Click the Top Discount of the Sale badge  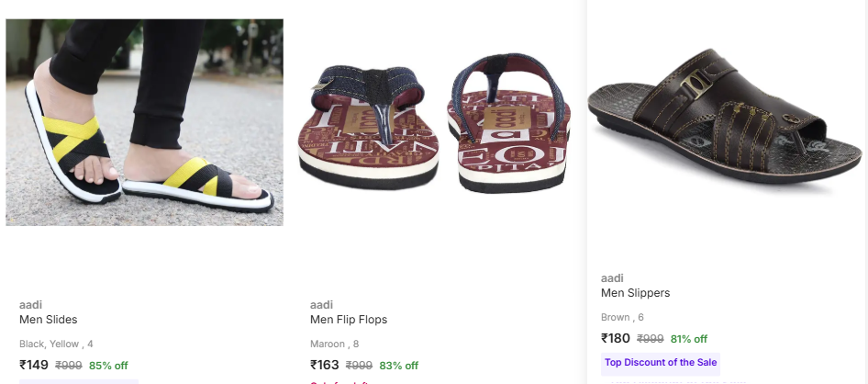point(661,362)
